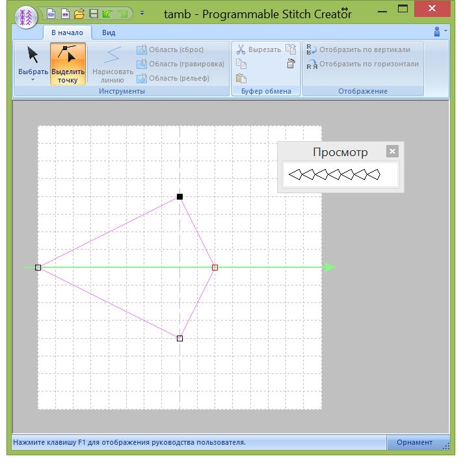Open file with the folder icon
Screen dimensions: 476x476
click(79, 14)
